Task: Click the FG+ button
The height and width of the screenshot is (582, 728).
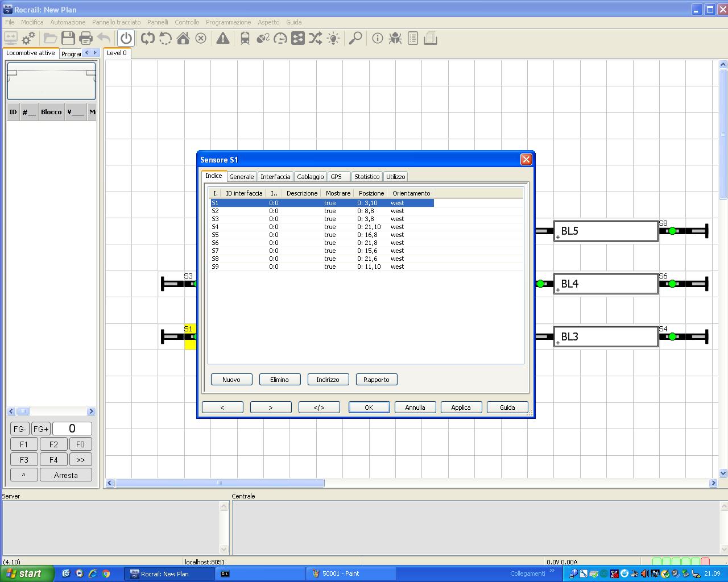Action: click(40, 429)
